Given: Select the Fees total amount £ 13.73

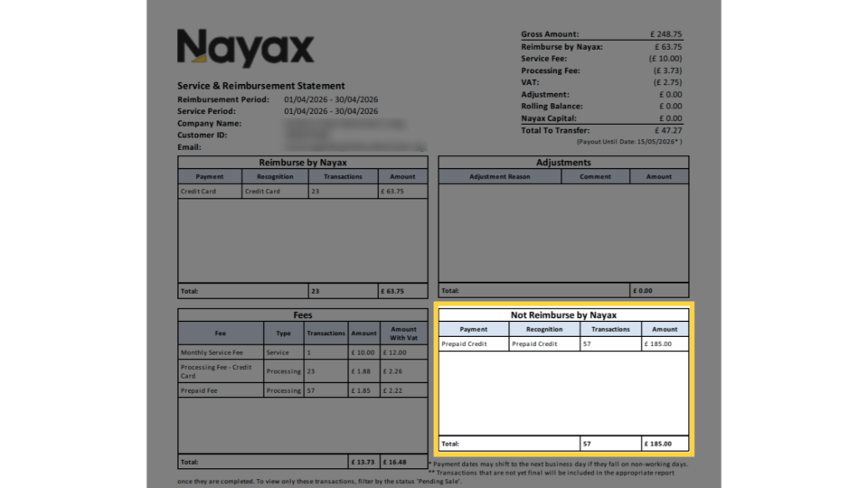Looking at the screenshot, I should [363, 462].
